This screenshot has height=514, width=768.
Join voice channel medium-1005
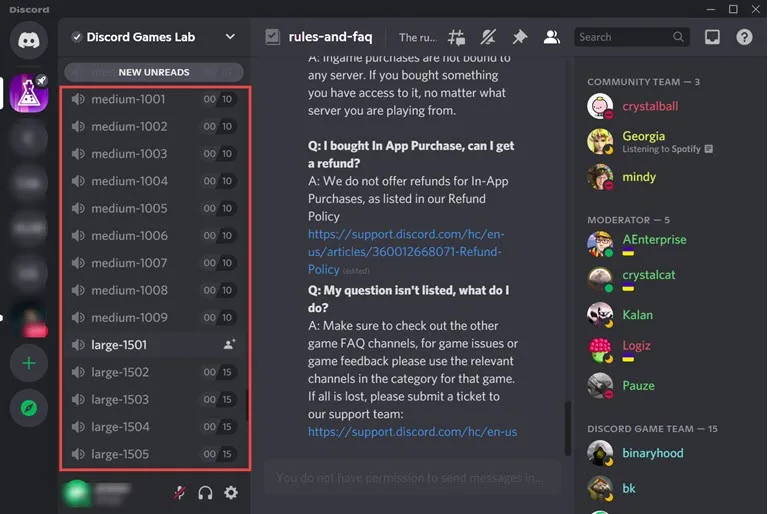point(154,208)
